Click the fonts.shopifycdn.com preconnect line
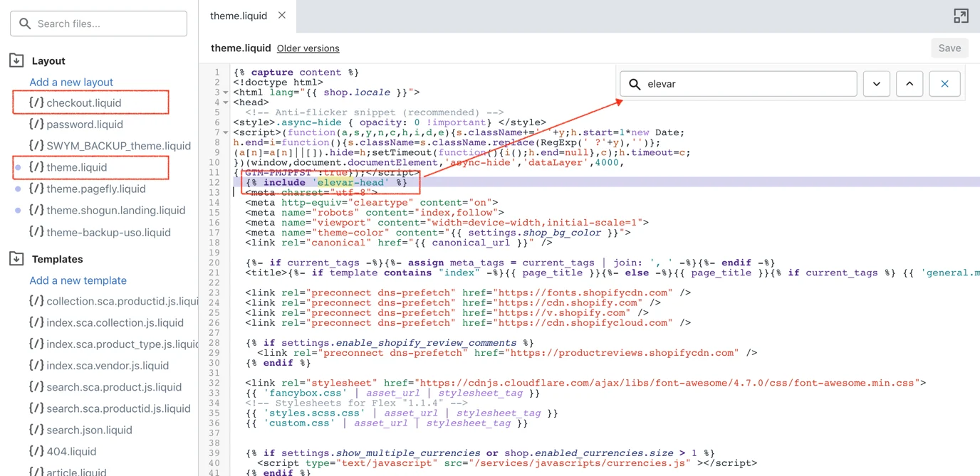 coord(468,292)
